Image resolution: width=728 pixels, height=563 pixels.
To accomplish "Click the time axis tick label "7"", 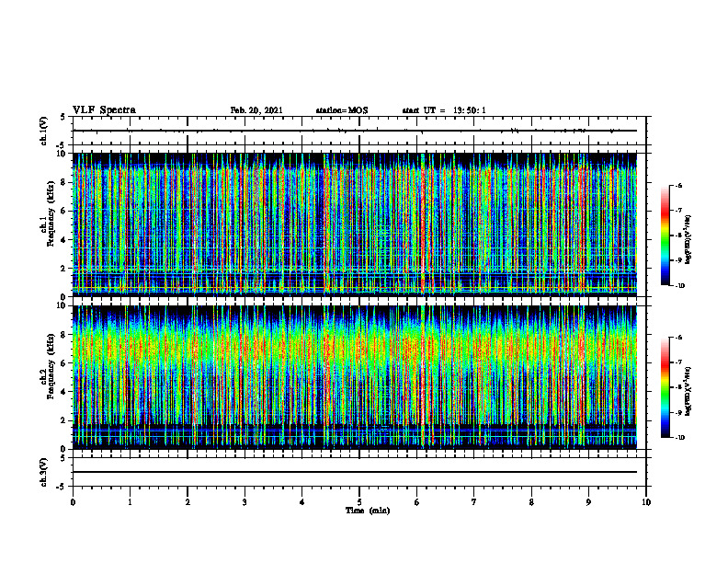I will (x=474, y=502).
